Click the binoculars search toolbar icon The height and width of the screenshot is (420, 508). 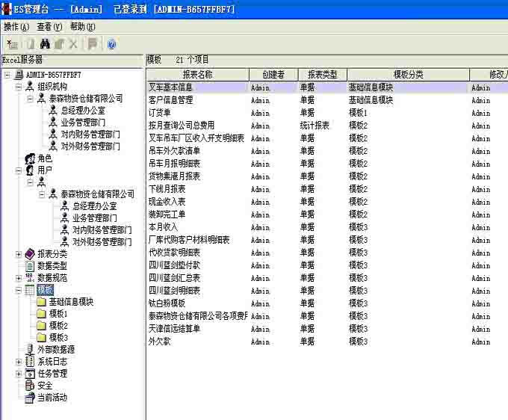[45, 44]
